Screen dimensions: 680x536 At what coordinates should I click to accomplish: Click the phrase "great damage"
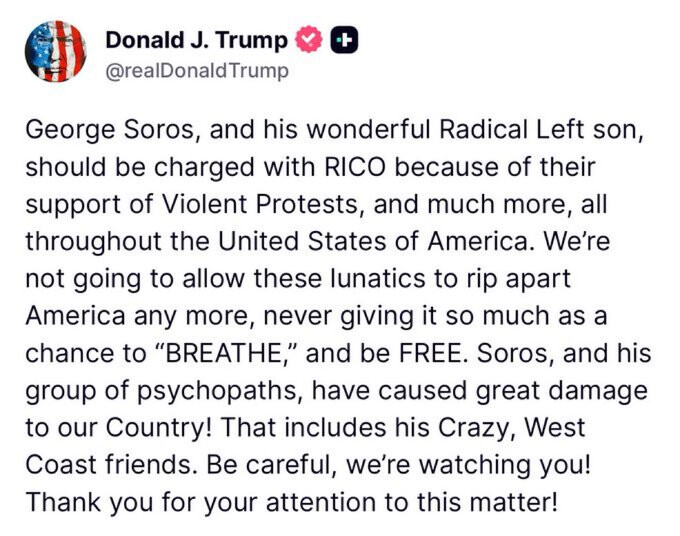[x=562, y=391]
